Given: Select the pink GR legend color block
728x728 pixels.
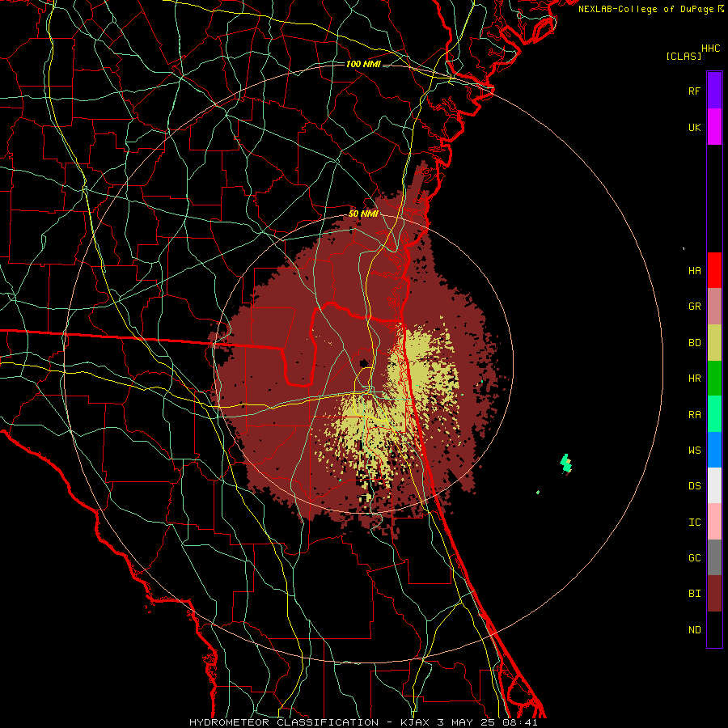Looking at the screenshot, I should click(x=714, y=307).
